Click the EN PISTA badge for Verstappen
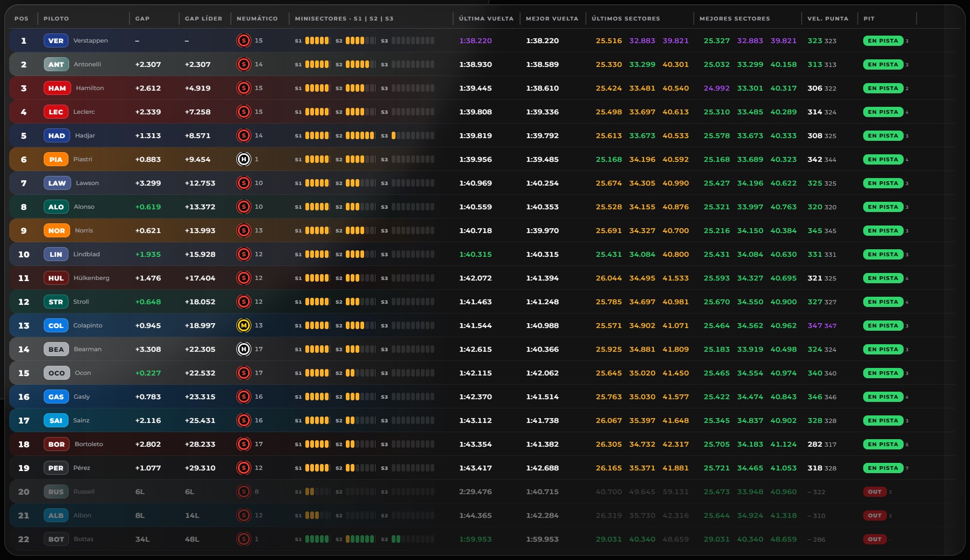This screenshot has width=970, height=560. pyautogui.click(x=883, y=40)
